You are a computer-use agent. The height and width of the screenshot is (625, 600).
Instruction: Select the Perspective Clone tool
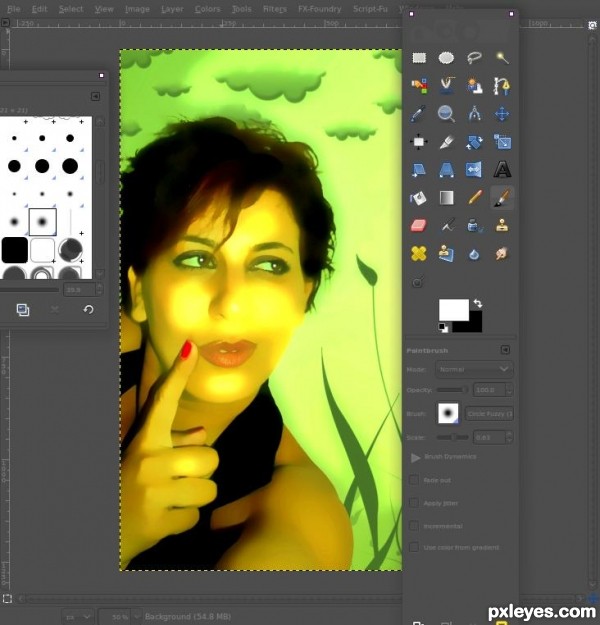click(446, 254)
